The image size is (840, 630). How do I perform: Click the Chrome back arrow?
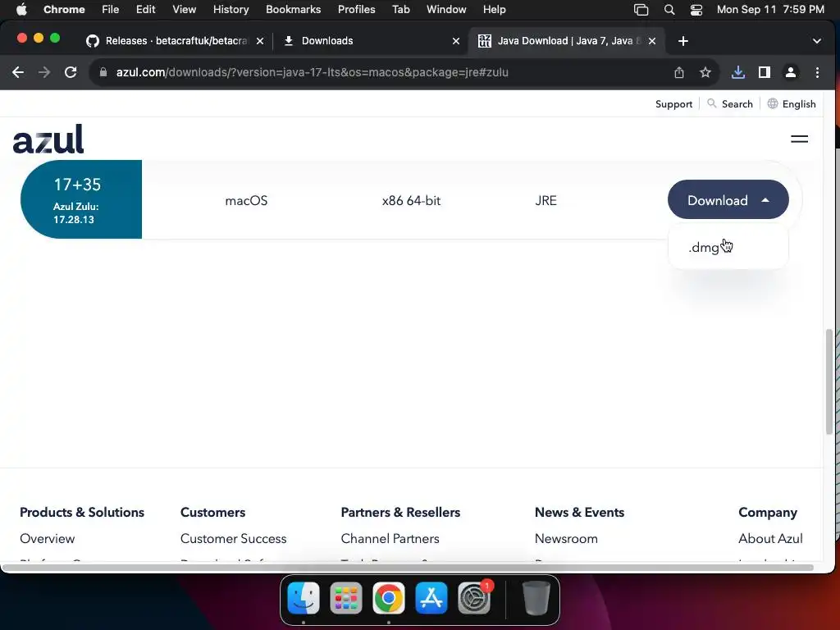18,72
